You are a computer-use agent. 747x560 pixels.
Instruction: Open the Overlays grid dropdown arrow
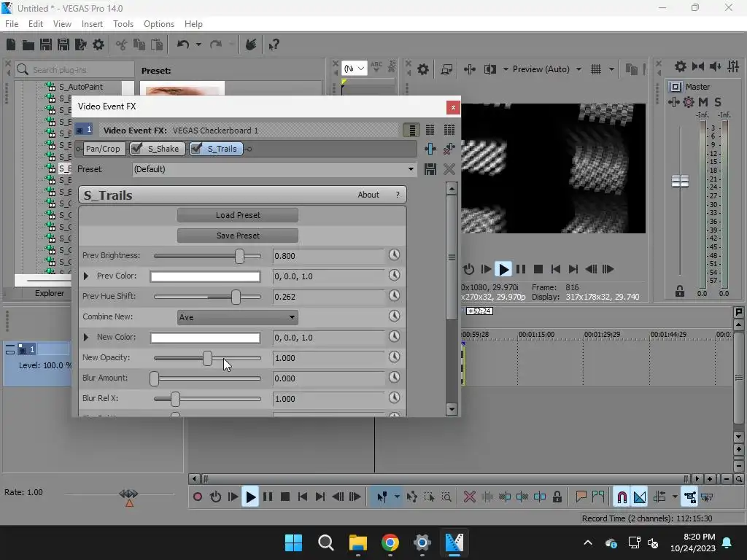point(611,69)
